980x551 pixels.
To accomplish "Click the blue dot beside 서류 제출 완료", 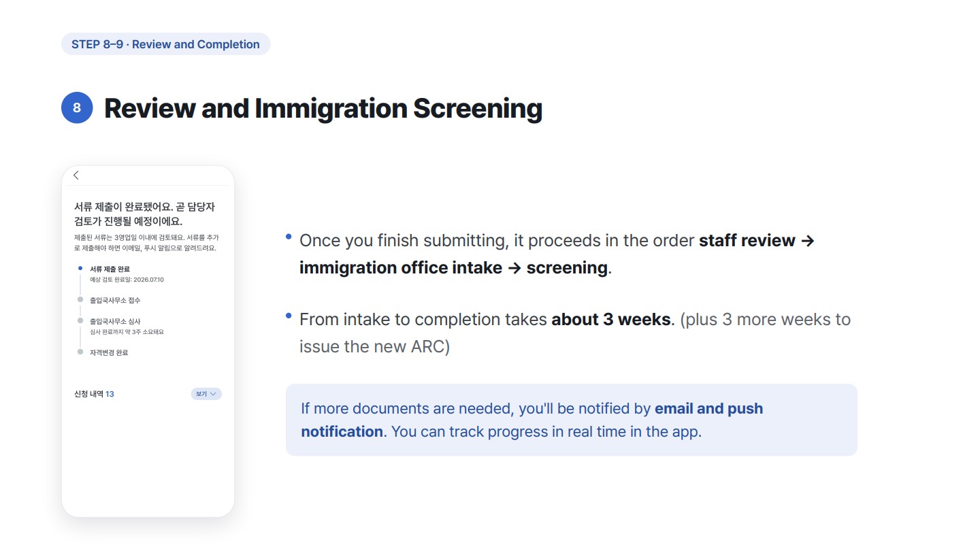I will click(x=80, y=269).
